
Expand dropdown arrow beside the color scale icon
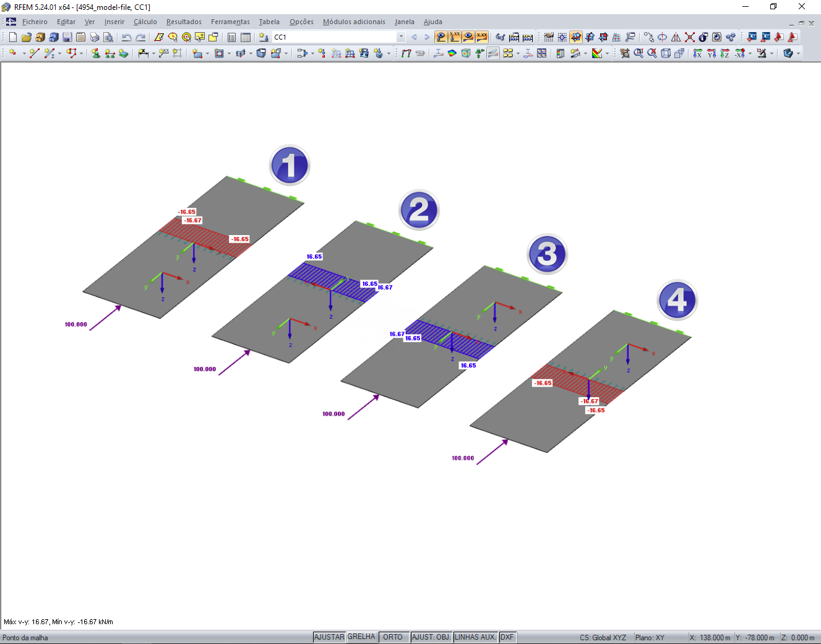[607, 53]
